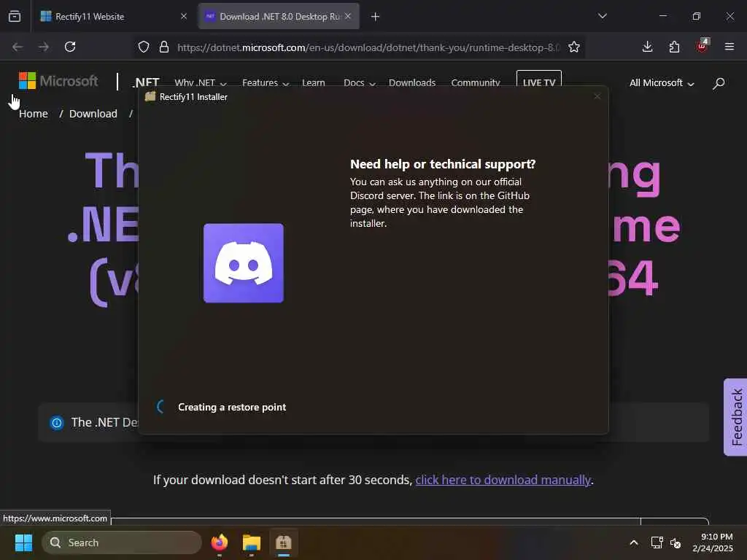Close the Download .NET 8.0 tab
The height and width of the screenshot is (560, 747).
click(x=348, y=16)
